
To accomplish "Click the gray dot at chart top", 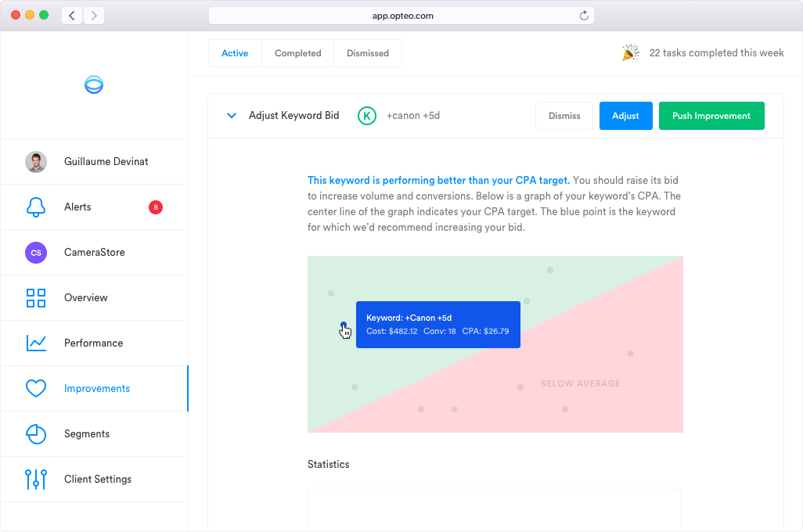I will pos(550,270).
